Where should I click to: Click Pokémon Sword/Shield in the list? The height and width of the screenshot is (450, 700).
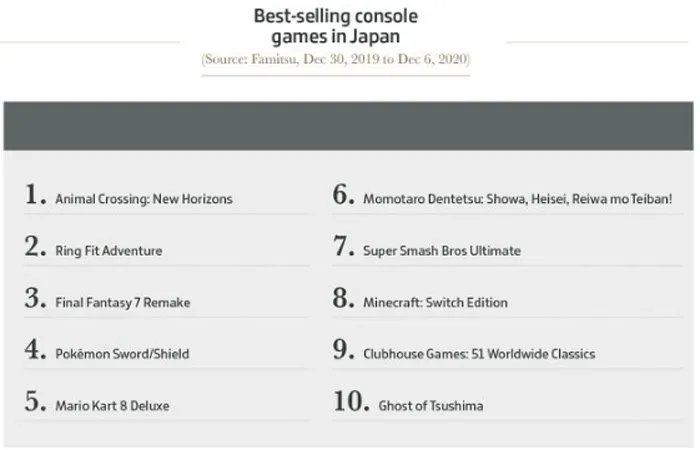pos(122,354)
